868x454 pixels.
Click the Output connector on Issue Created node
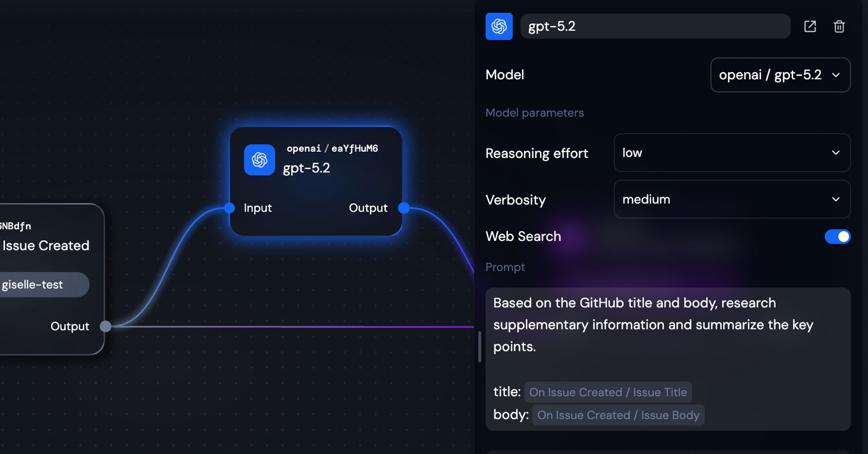105,326
